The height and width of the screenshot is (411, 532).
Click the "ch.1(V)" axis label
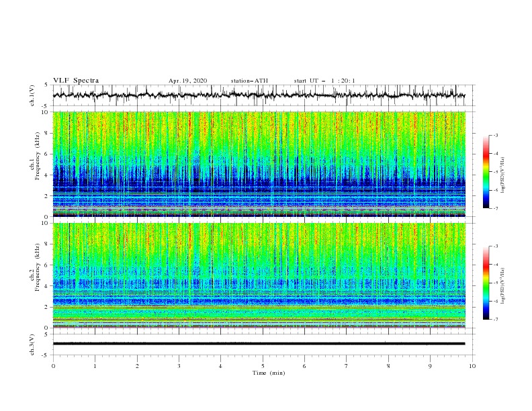(32, 95)
